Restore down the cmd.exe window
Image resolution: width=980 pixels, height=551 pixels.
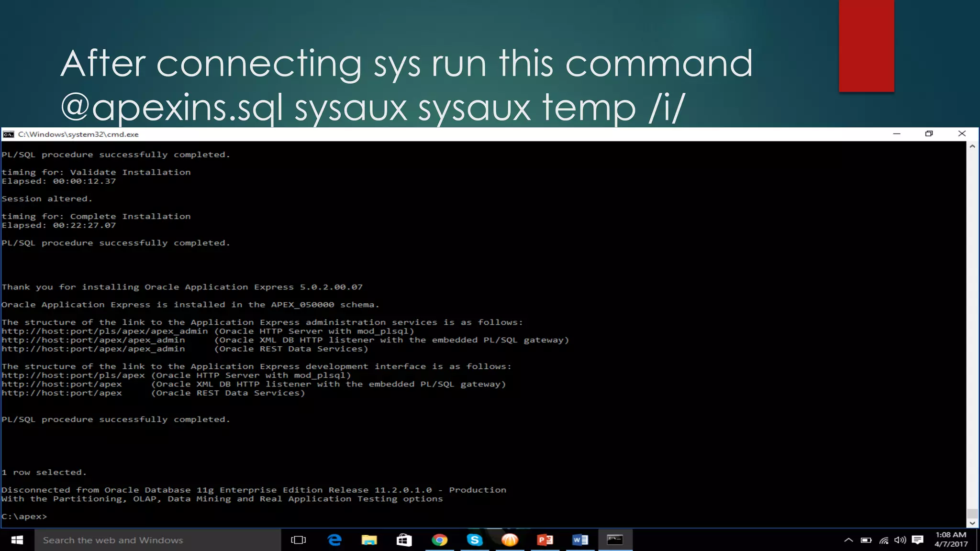point(929,134)
